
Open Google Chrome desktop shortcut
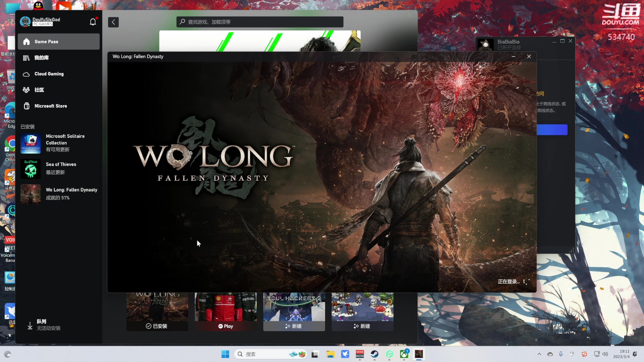(10, 148)
